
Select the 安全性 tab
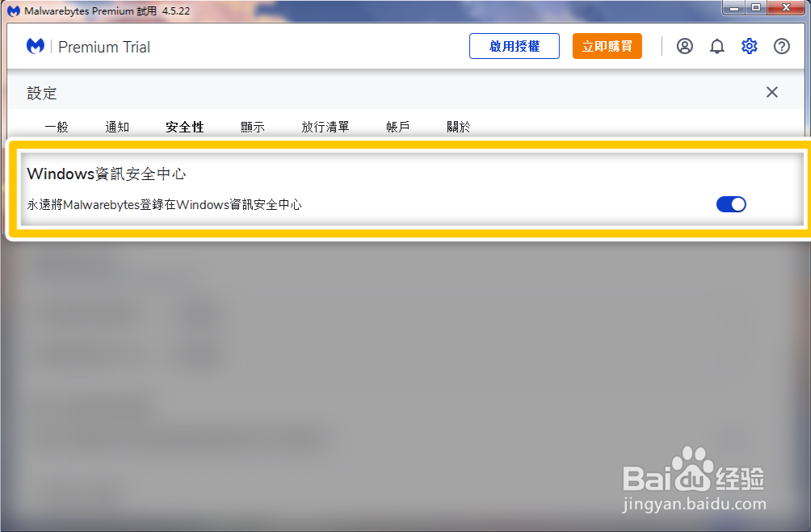click(x=185, y=127)
